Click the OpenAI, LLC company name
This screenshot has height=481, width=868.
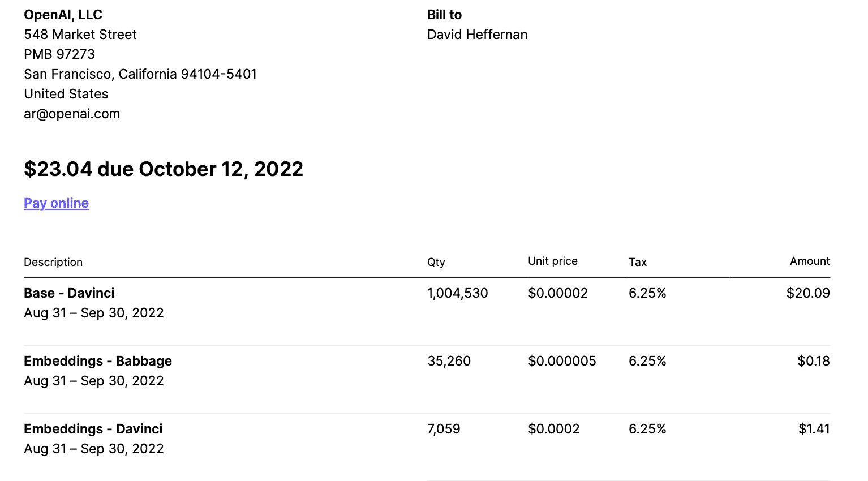tap(63, 15)
